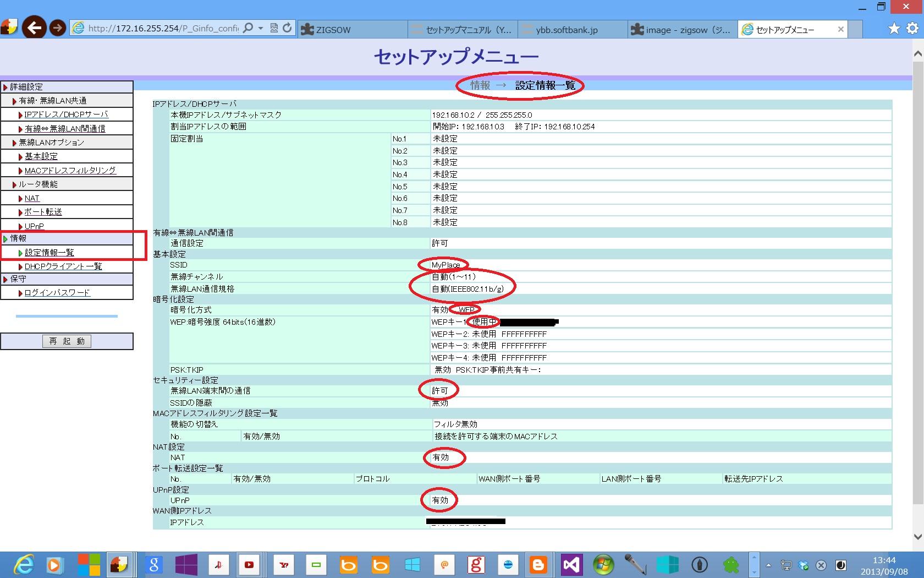Refresh the page with the reload icon

287,28
